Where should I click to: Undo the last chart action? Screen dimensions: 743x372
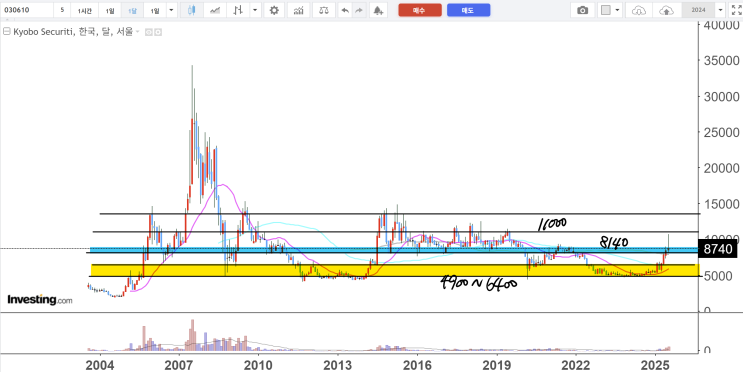pos(345,10)
